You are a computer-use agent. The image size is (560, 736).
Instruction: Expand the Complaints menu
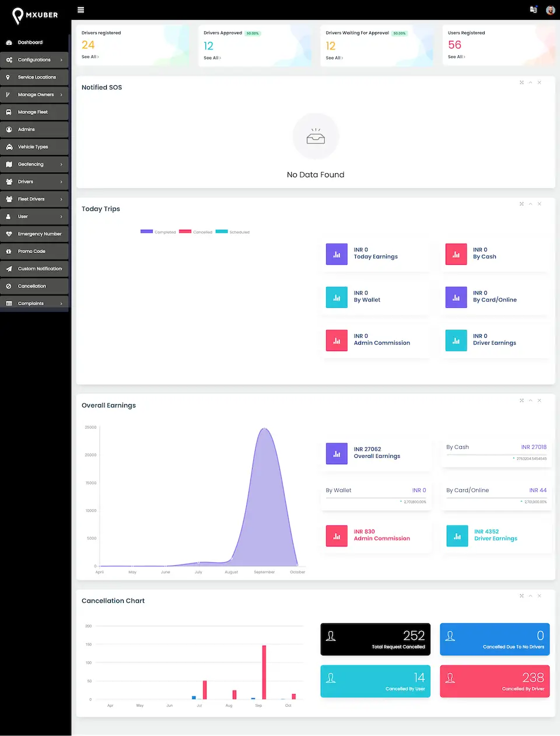(x=35, y=303)
